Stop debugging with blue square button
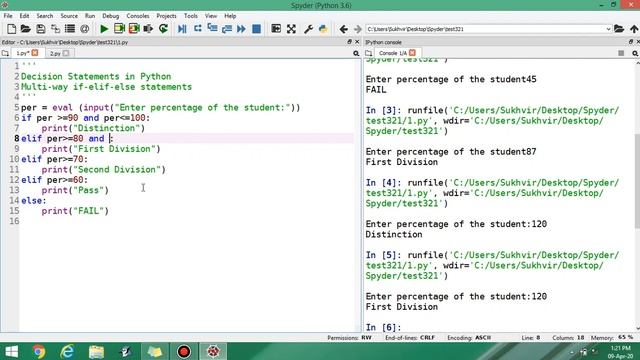 (x=256, y=29)
